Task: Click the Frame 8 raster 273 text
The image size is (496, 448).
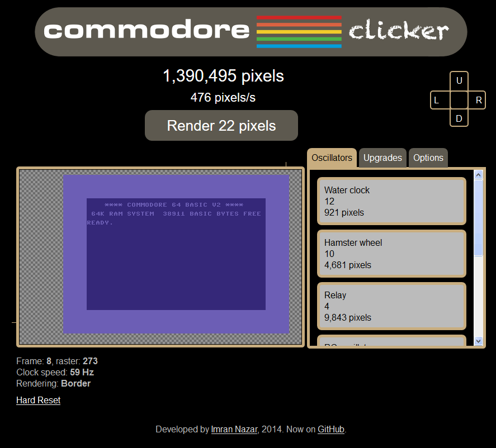Action: [57, 361]
